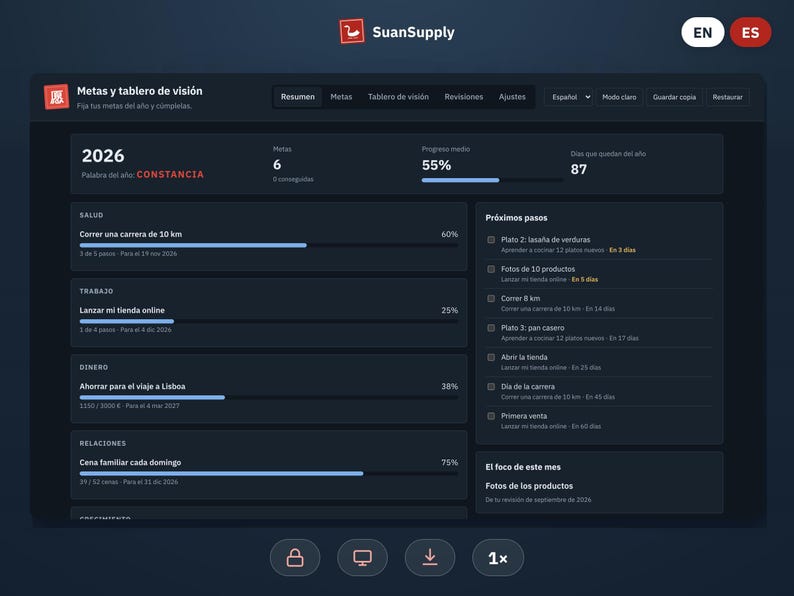794x596 pixels.
Task: Click the 'Fotos de los productos' focus item
Action: [529, 486]
